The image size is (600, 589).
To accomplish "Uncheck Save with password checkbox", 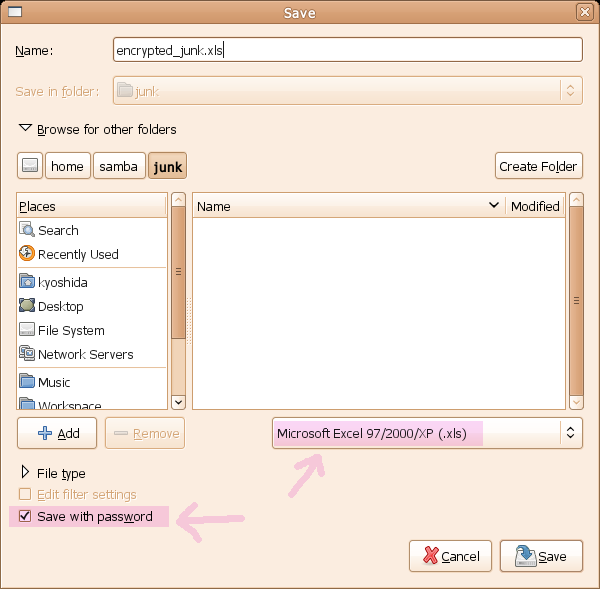I will coord(25,517).
